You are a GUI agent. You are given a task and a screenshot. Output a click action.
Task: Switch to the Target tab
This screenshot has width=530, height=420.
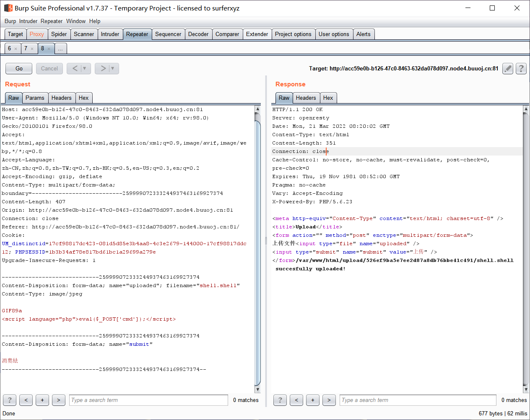[16, 34]
